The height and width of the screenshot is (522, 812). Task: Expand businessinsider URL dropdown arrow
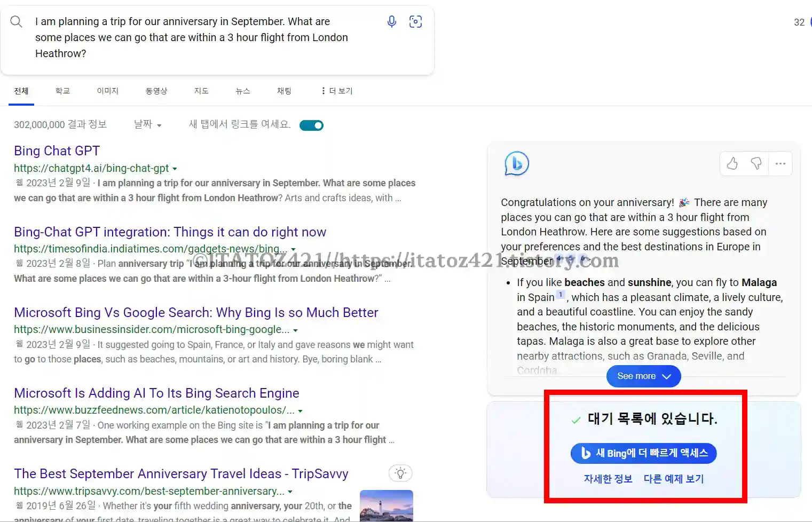[x=295, y=330]
